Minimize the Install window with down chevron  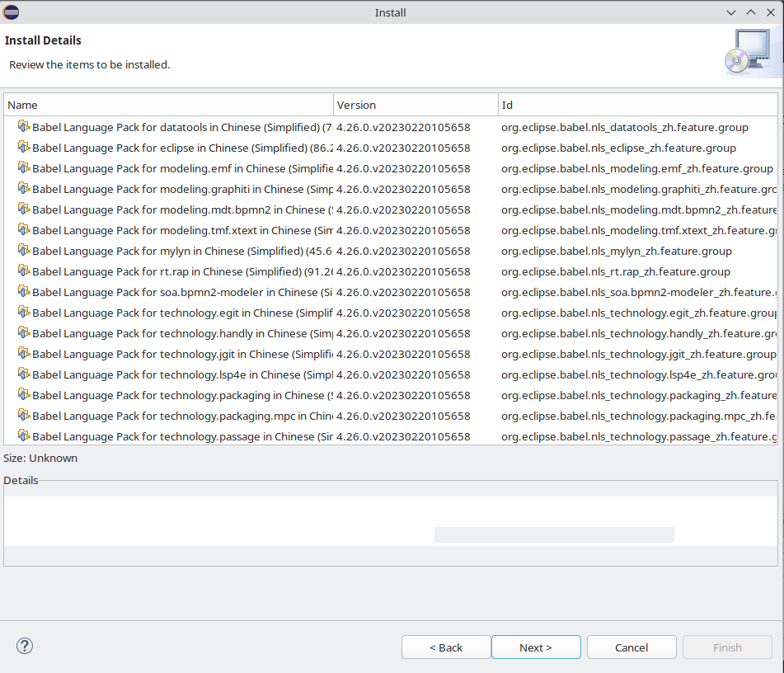click(731, 12)
